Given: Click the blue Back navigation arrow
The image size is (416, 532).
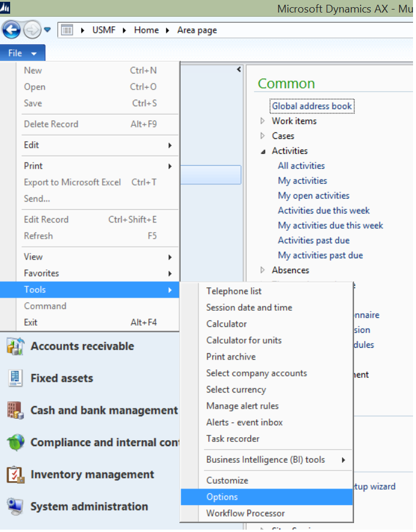Looking at the screenshot, I should pos(11,29).
